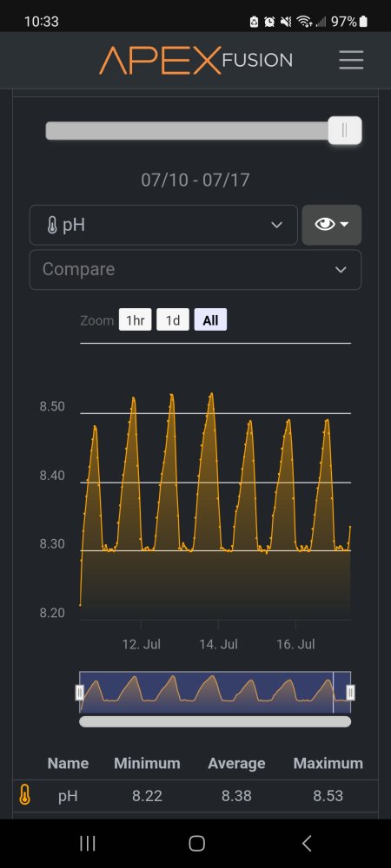
Task: Click the chart navigator scrollbar
Action: 215,721
